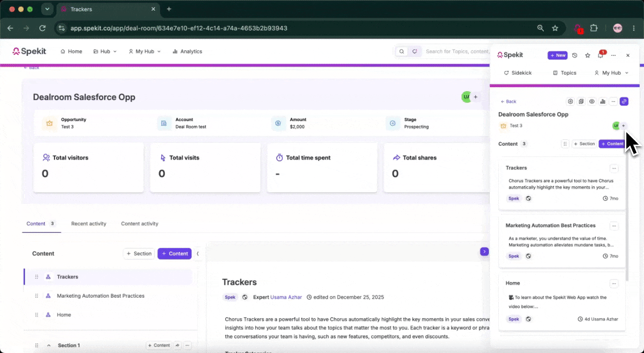Switch to Sidekick tab in side panel
The height and width of the screenshot is (353, 644).
[518, 73]
